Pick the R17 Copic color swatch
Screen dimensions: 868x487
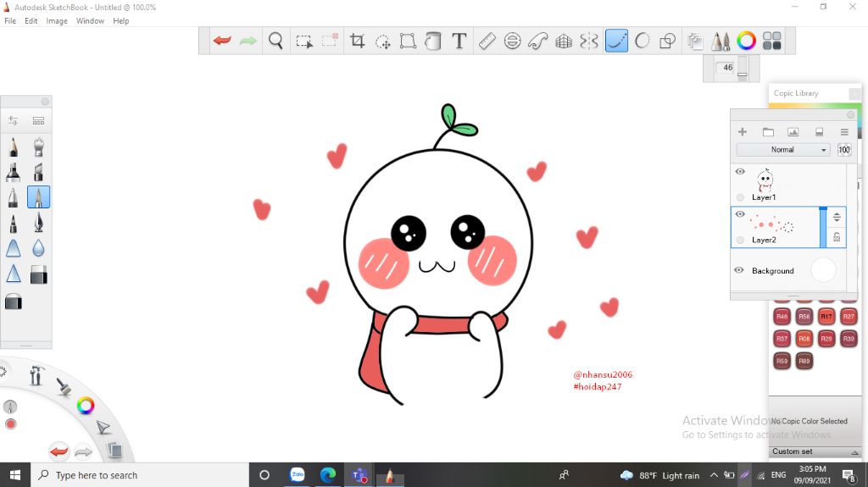tap(826, 316)
